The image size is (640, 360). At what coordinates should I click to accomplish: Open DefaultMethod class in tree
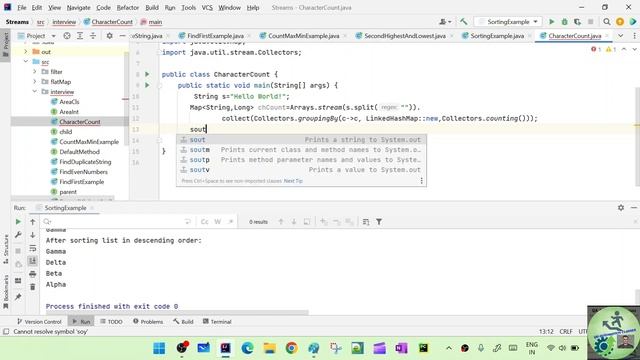[79, 152]
